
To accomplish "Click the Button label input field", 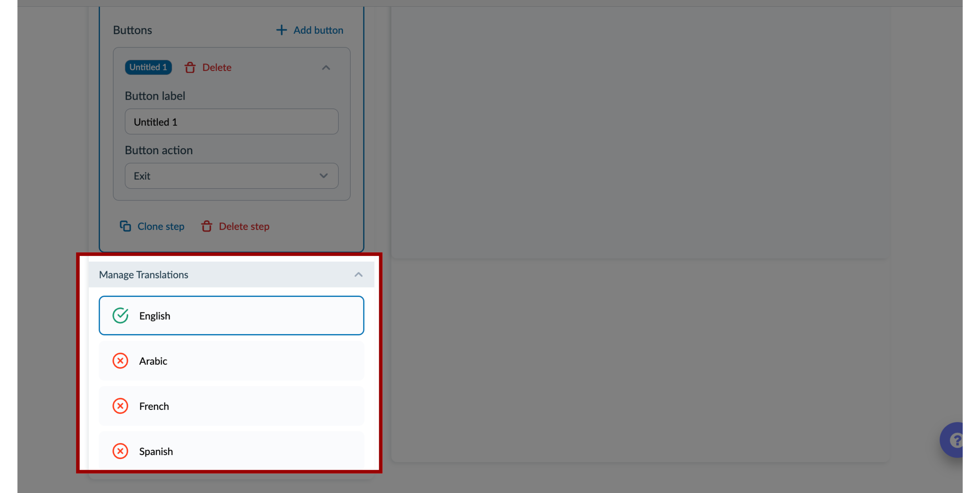I will point(231,121).
